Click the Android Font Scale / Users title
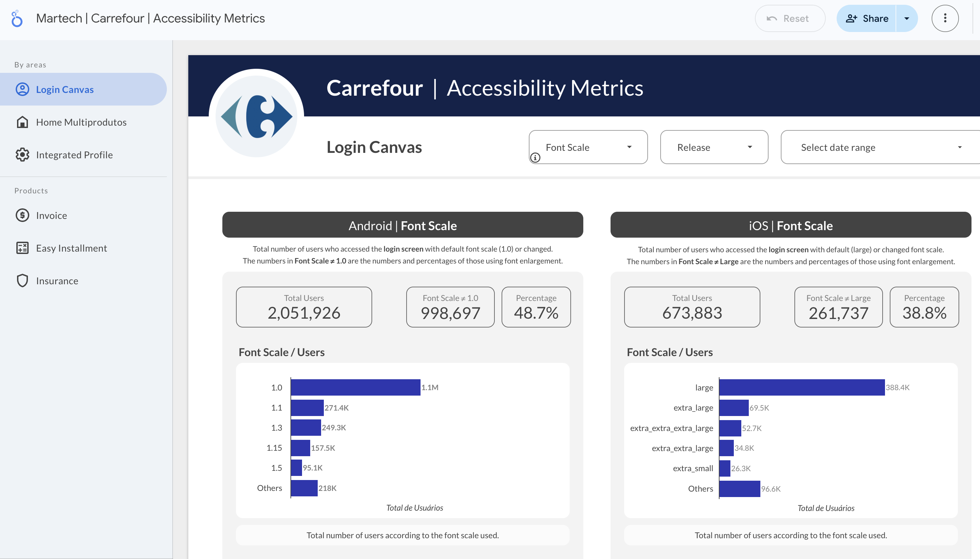 point(282,352)
